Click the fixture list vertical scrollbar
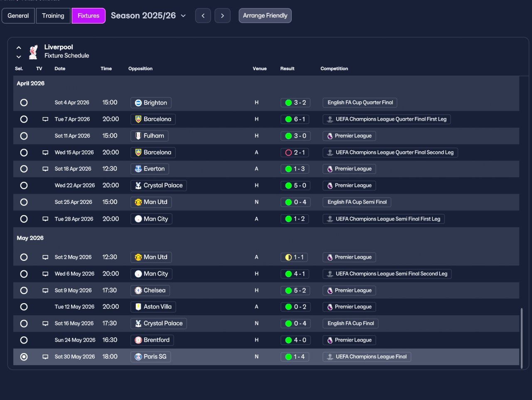532x400 pixels. [x=522, y=337]
